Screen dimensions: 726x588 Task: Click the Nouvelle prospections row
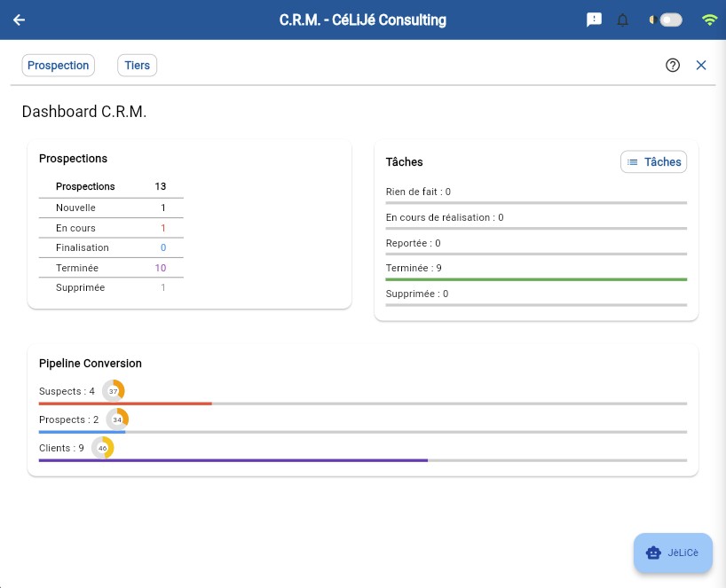coord(111,208)
